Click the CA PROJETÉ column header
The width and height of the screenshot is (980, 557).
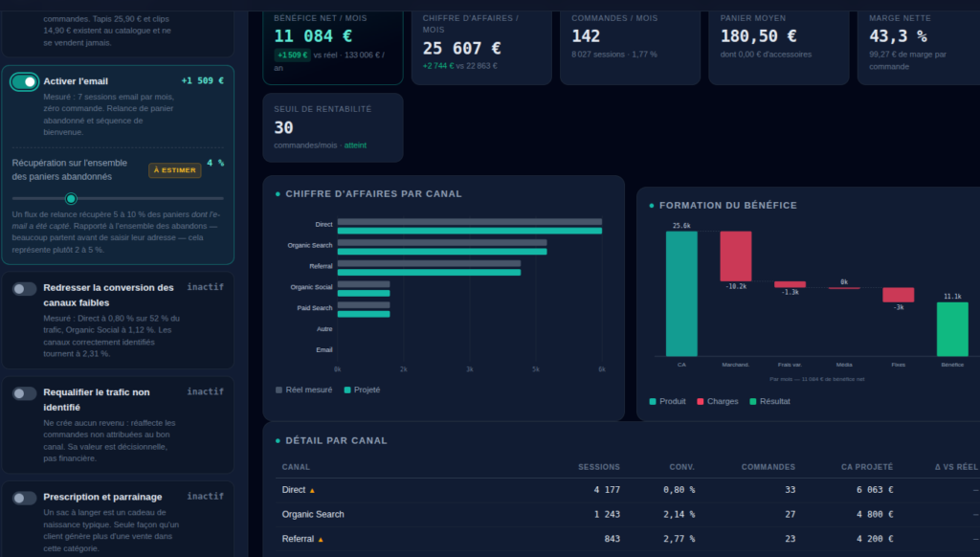pyautogui.click(x=867, y=467)
